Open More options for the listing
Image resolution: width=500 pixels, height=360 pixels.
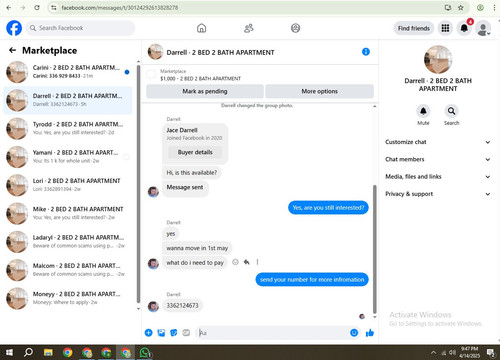[319, 91]
